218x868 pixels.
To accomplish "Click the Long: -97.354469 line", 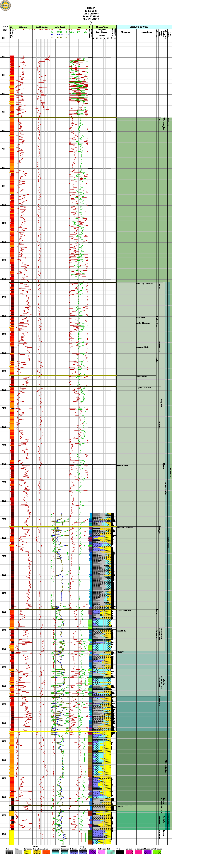I will click(91, 16).
